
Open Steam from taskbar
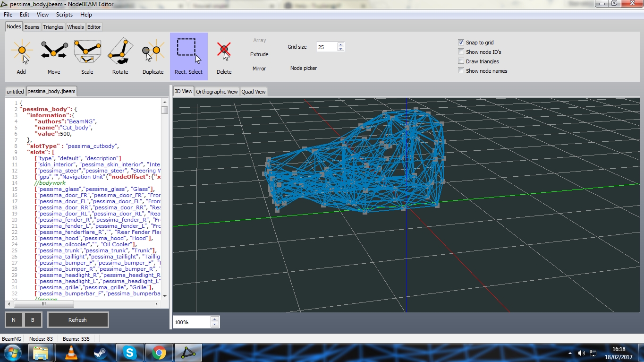click(x=100, y=353)
